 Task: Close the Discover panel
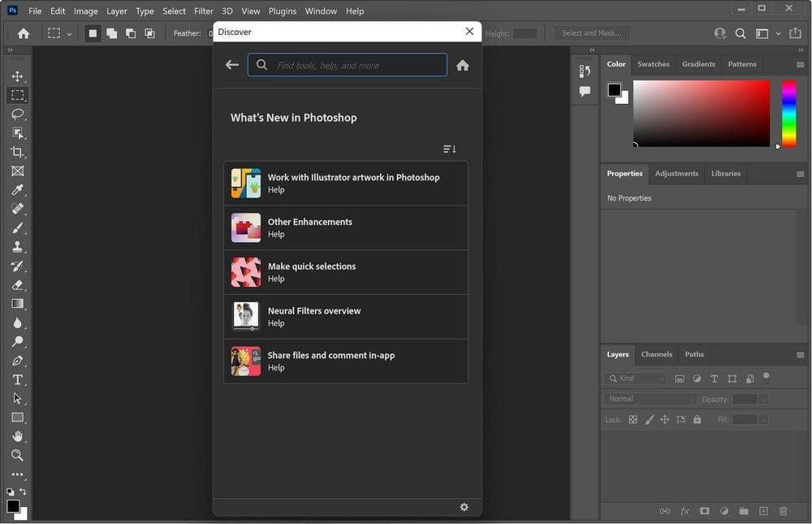(469, 32)
